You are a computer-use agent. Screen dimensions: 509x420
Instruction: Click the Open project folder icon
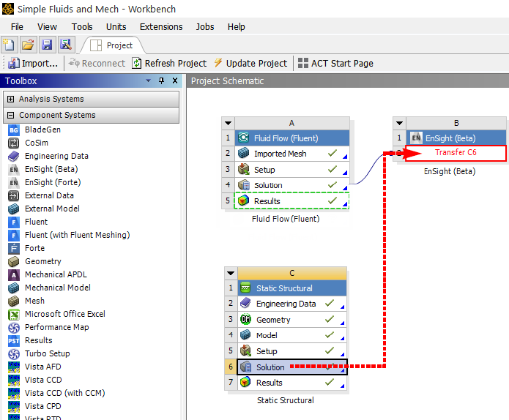coord(28,45)
